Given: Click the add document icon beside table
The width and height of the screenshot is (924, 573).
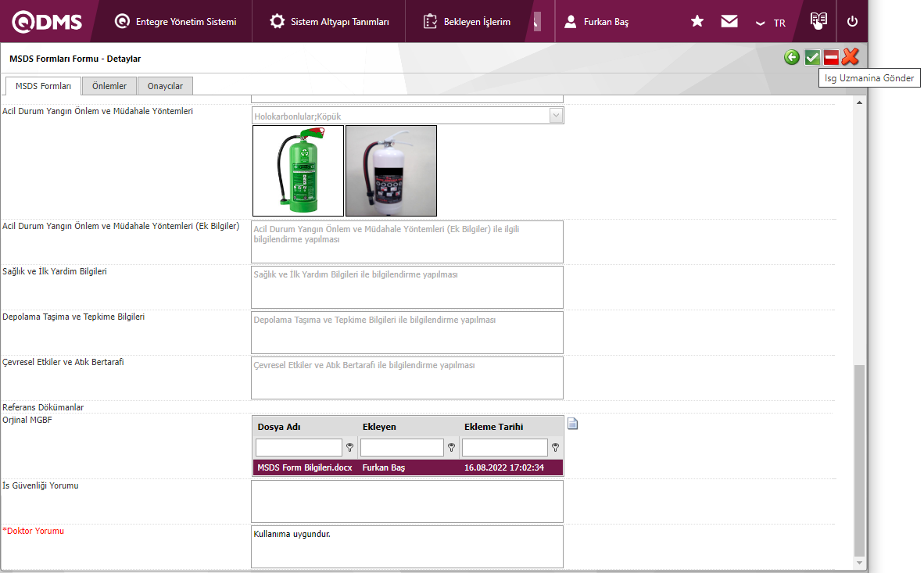Looking at the screenshot, I should [x=573, y=423].
